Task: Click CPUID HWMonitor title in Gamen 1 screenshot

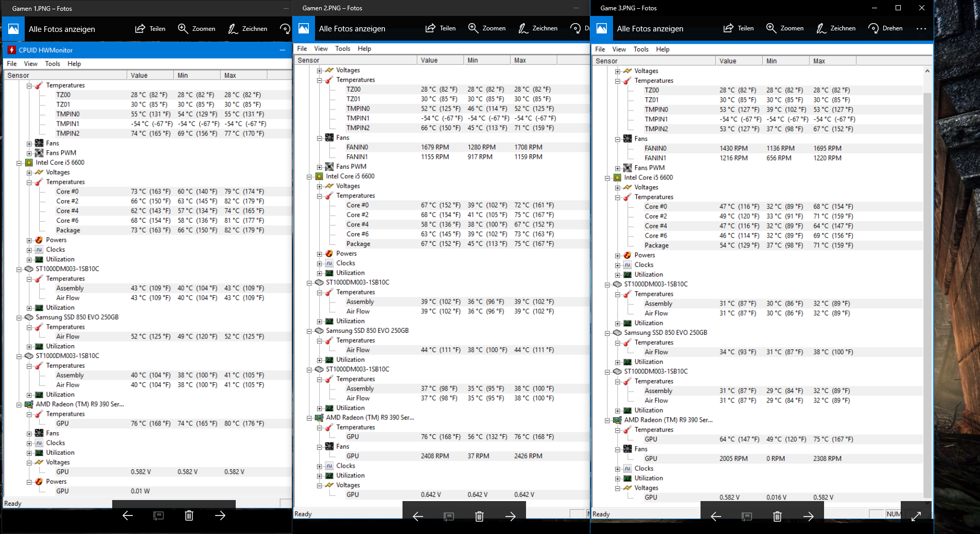Action: (46, 50)
